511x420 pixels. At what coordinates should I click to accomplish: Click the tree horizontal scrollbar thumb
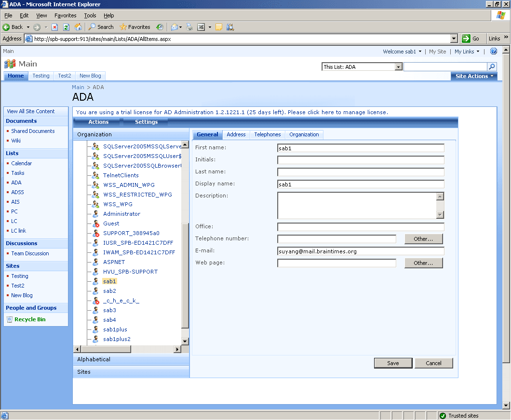click(106, 349)
